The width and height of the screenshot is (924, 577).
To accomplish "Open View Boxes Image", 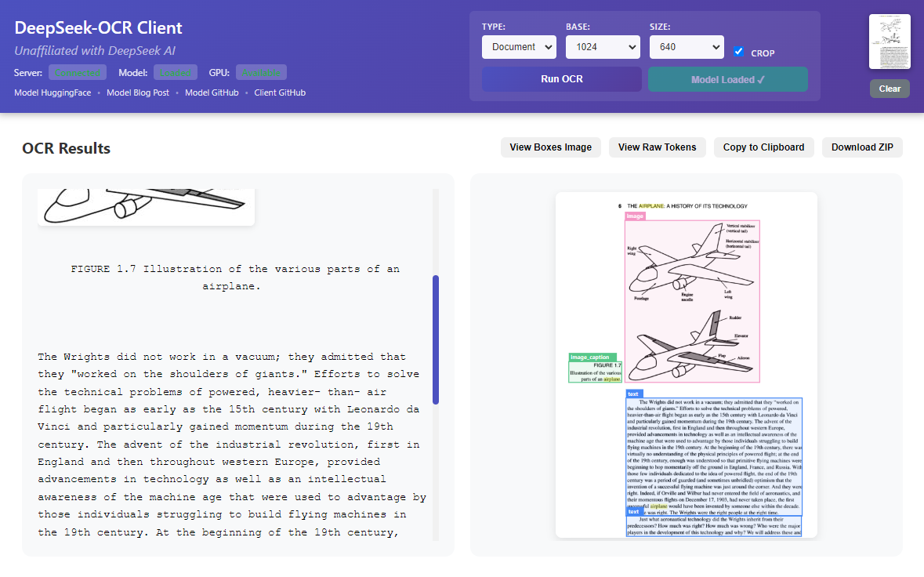I will click(550, 147).
